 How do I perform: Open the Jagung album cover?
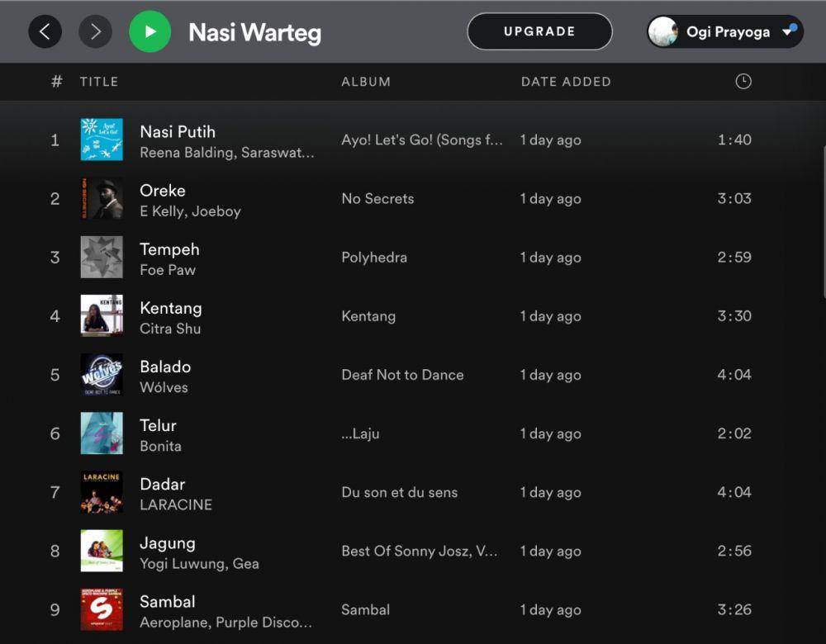102,550
